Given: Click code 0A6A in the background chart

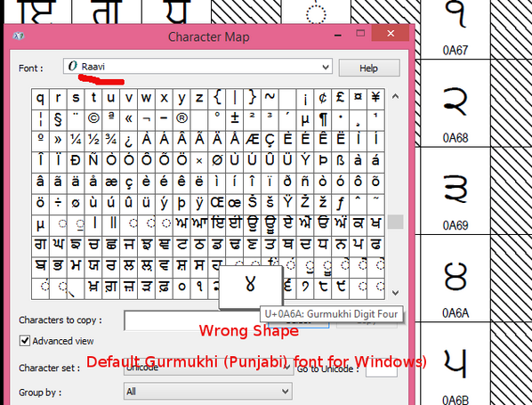Looking at the screenshot, I should 455,312.
